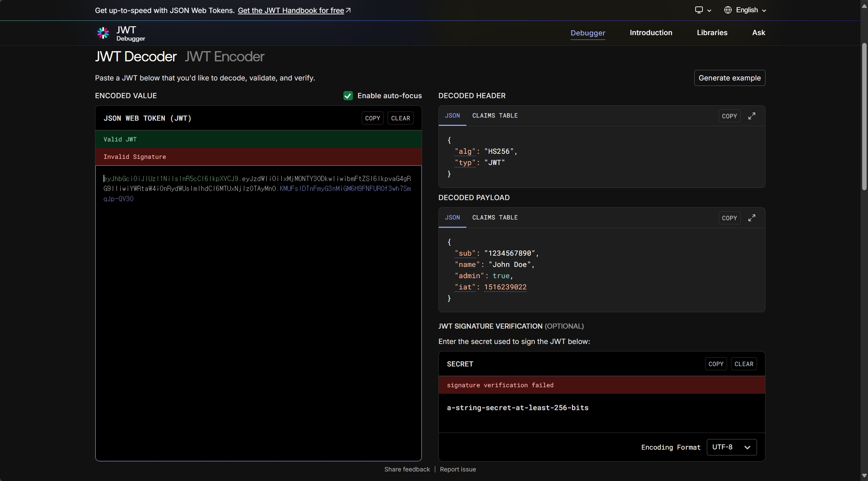Viewport: 868px width, 481px height.
Task: Click the monitor theme icon
Action: [x=699, y=10]
